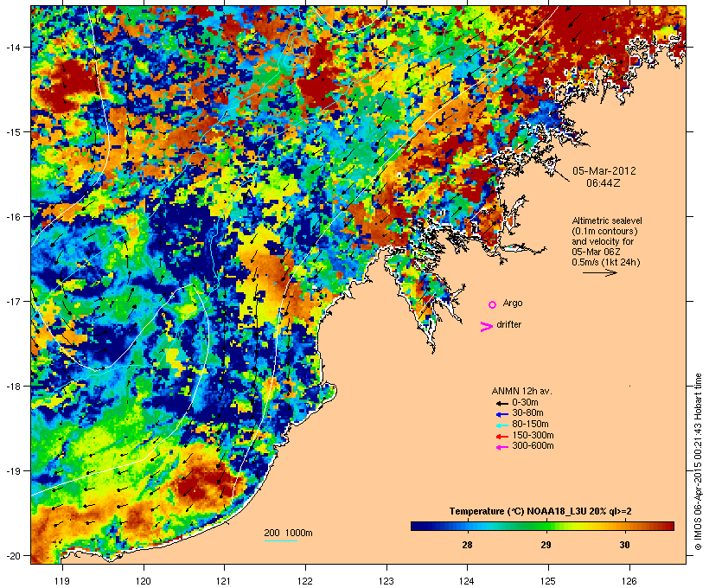Click the magenta 300-600m legend arrow

click(501, 447)
